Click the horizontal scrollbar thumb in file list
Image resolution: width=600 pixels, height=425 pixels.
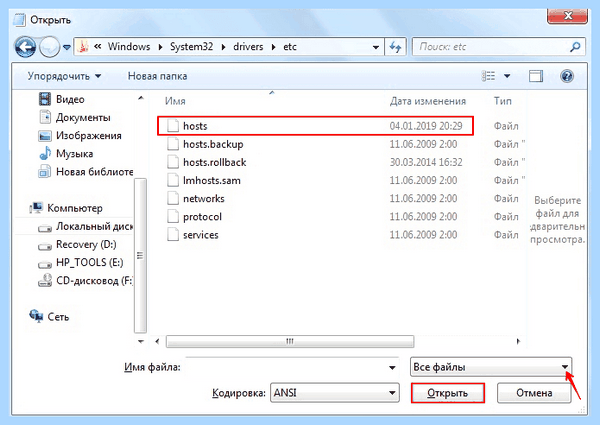tap(290, 341)
